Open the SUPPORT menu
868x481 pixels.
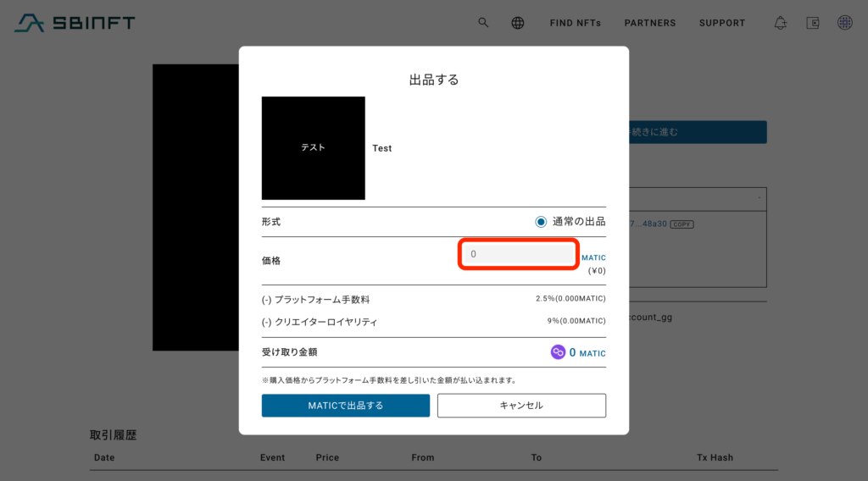pyautogui.click(x=722, y=23)
